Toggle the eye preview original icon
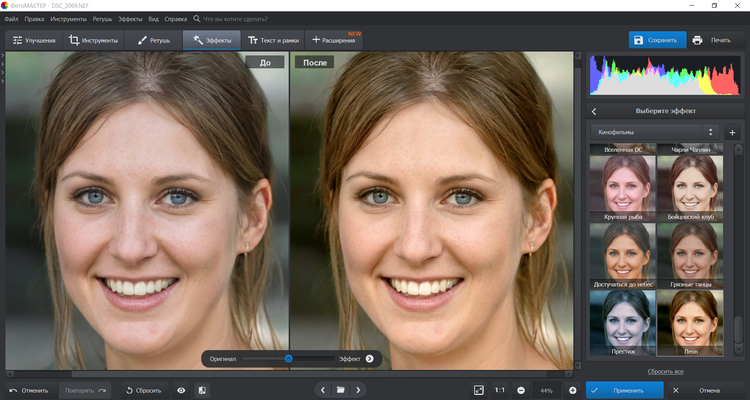 pos(181,390)
